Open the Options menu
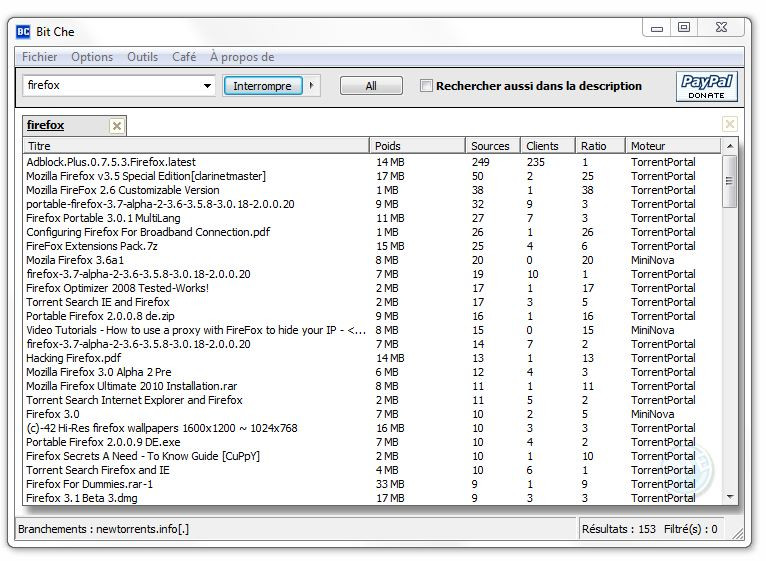Screen dimensions: 766x561 (92, 57)
